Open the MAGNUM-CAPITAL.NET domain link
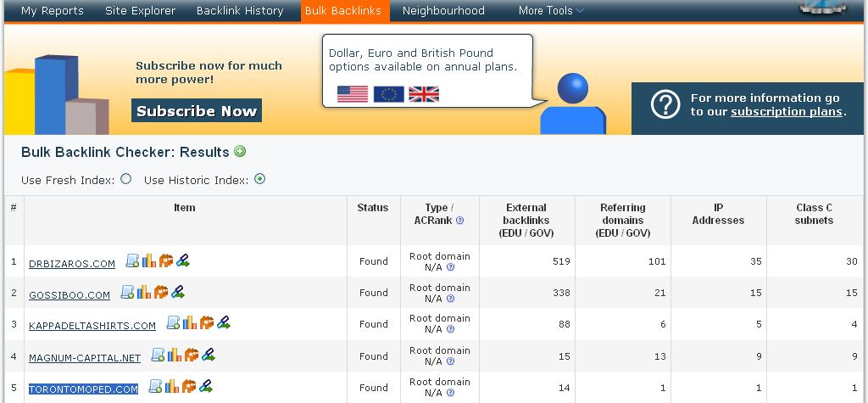This screenshot has height=403, width=868. pos(85,358)
